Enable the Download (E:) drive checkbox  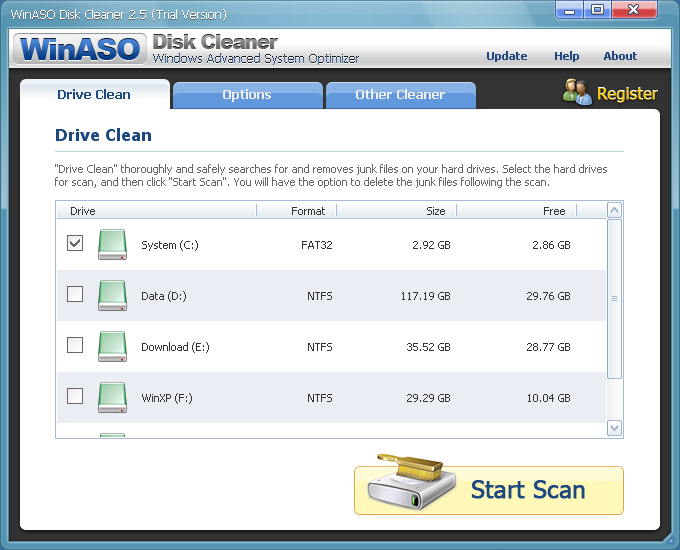(75, 345)
